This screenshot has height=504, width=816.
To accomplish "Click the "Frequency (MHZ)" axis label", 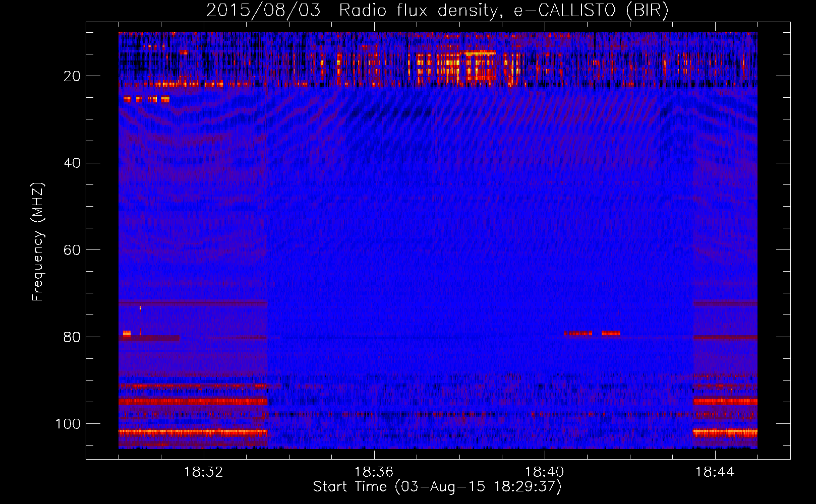I will click(x=38, y=241).
